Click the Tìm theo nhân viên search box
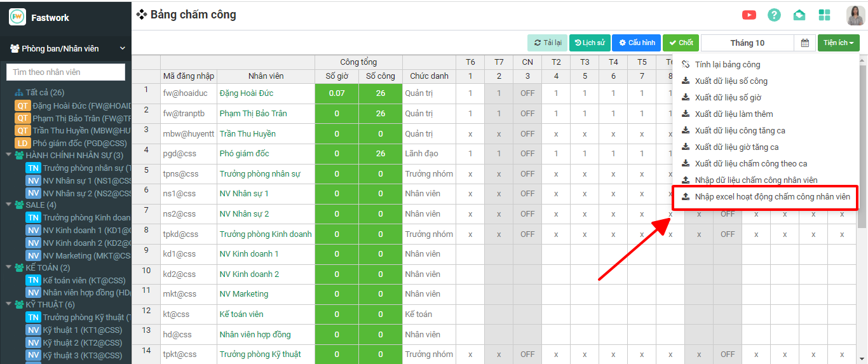Screen dimensions: 868x364 click(65, 72)
